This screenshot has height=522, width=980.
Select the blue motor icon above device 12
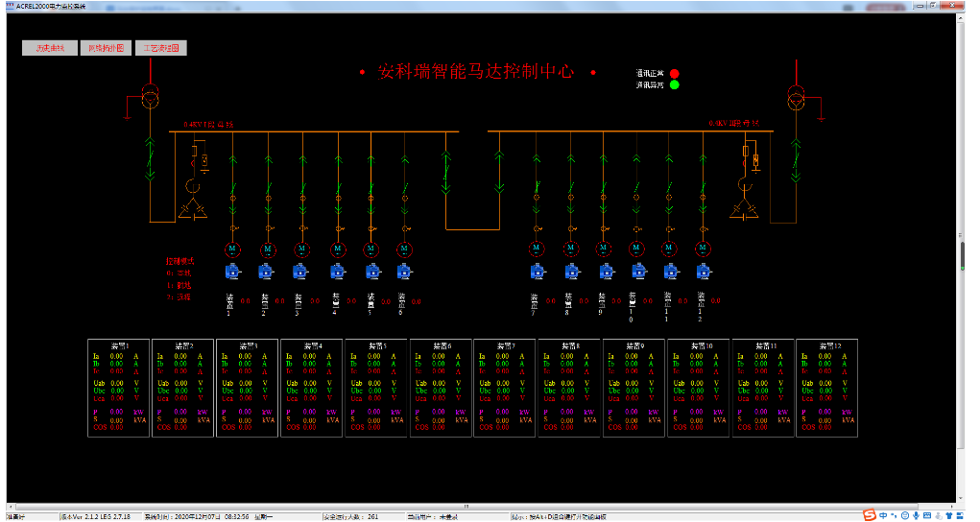point(703,272)
